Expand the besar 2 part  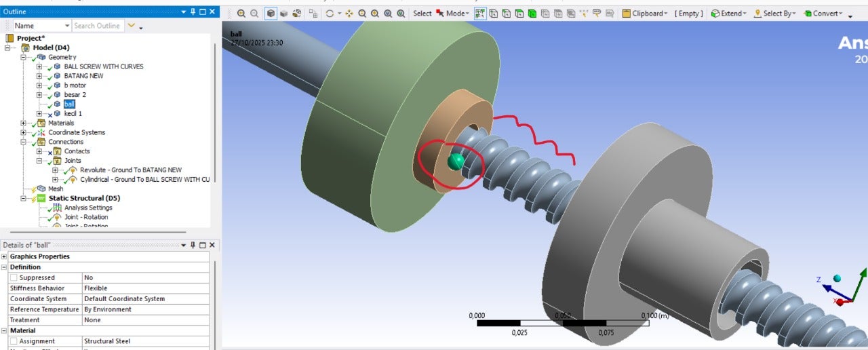click(x=39, y=95)
